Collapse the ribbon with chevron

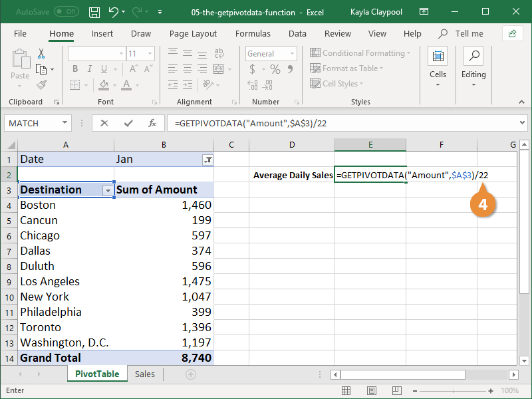[x=521, y=102]
